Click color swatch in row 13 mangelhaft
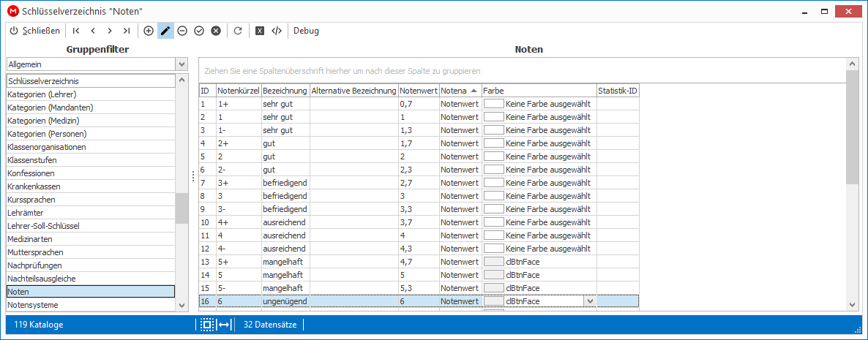 [494, 262]
